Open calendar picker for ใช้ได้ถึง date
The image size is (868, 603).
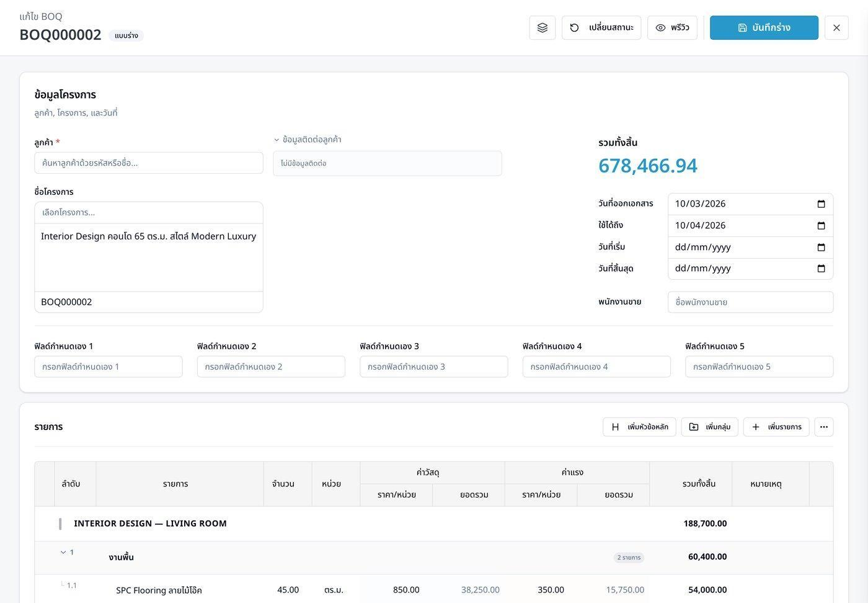pyautogui.click(x=821, y=226)
